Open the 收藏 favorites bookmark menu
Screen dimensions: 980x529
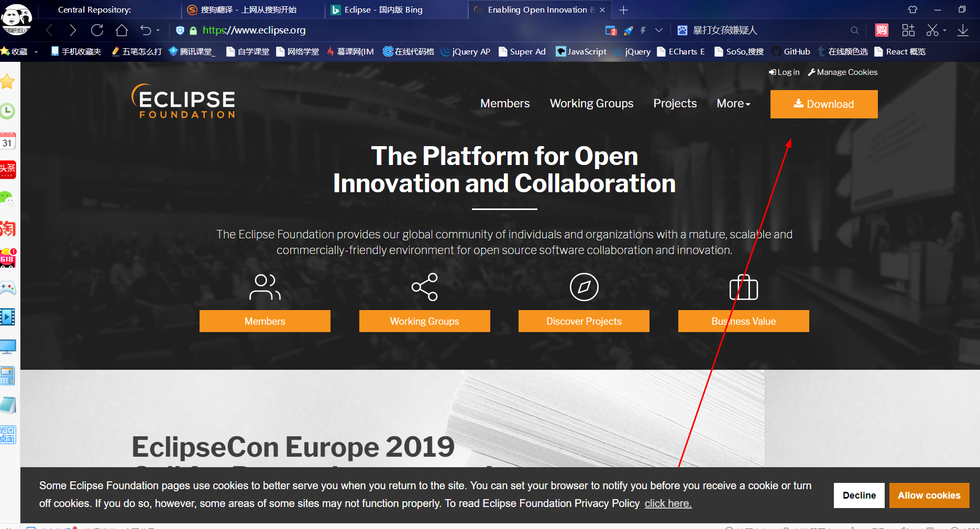tap(19, 51)
